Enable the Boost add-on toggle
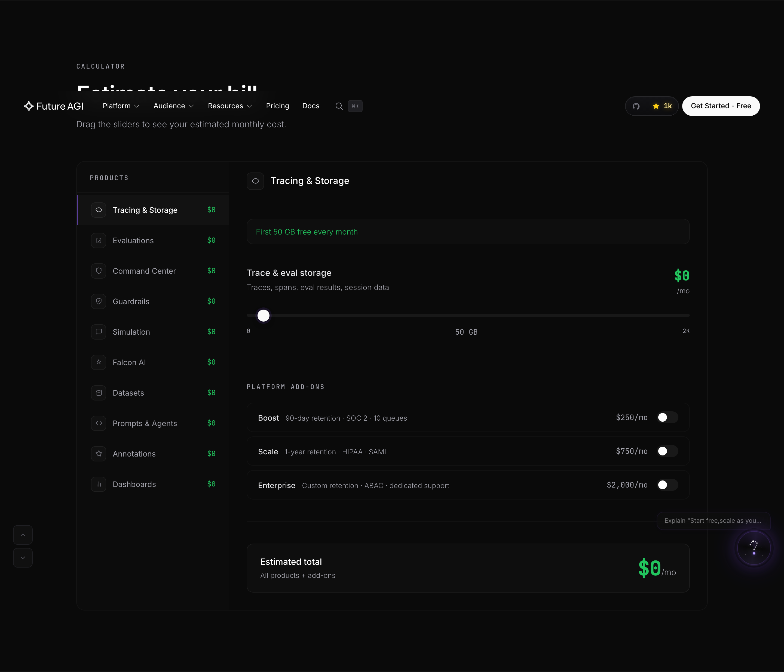Viewport: 784px width, 672px height. click(667, 418)
